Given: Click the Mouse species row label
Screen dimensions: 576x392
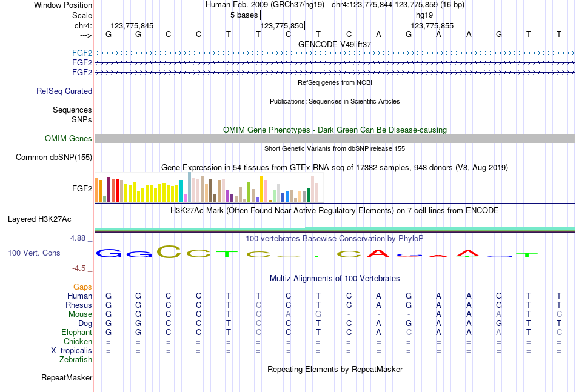Looking at the screenshot, I should [81, 314].
